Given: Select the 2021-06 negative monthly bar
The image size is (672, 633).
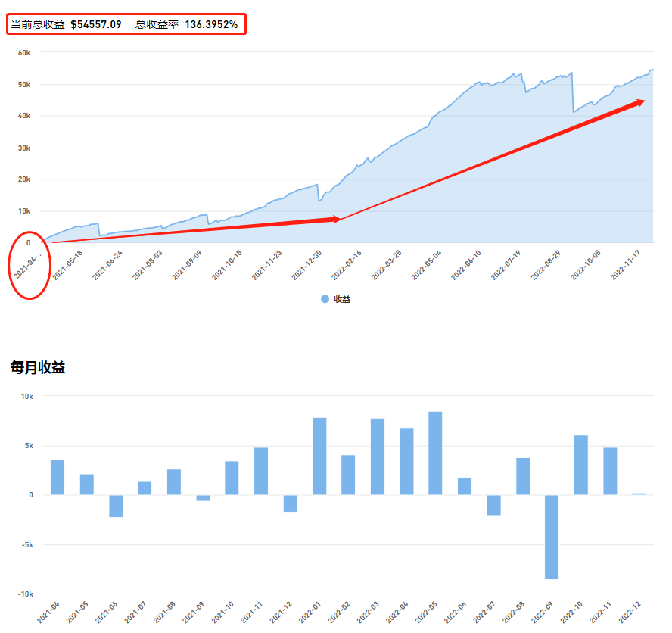Looking at the screenshot, I should (x=116, y=506).
